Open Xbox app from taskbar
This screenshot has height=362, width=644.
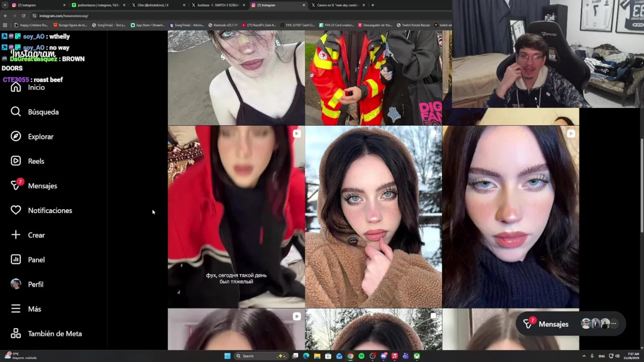417,356
